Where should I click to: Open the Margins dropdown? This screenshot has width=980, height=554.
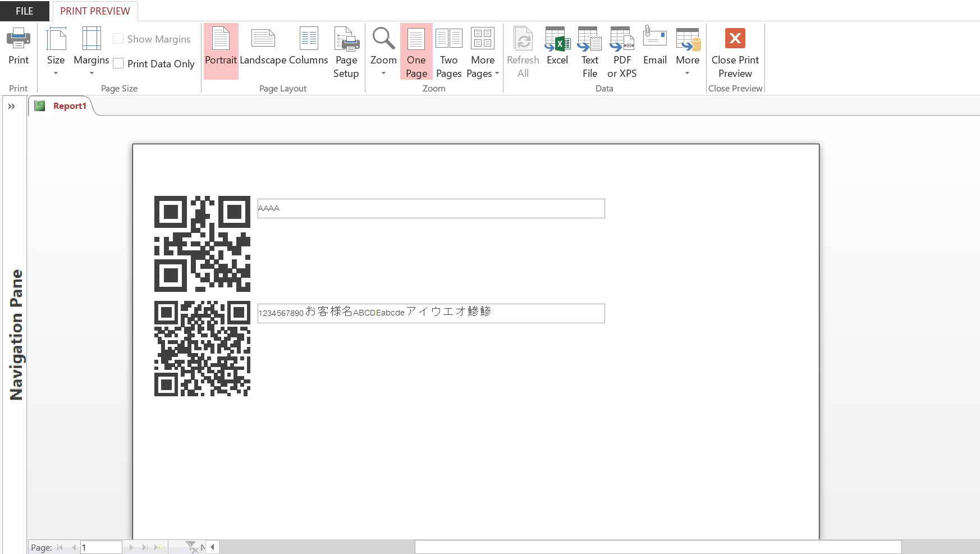point(91,52)
